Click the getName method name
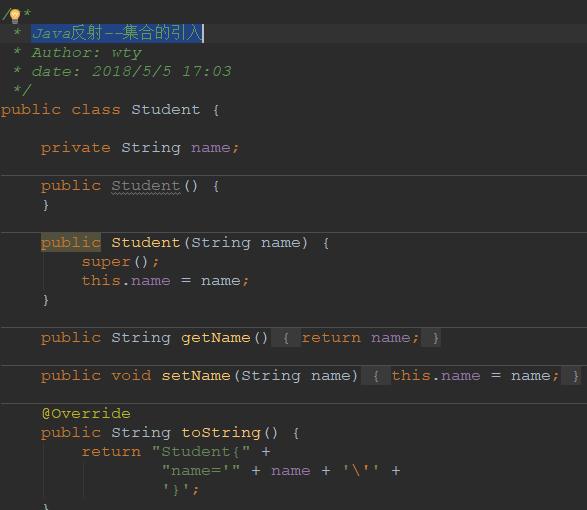This screenshot has height=510, width=587. pos(216,338)
